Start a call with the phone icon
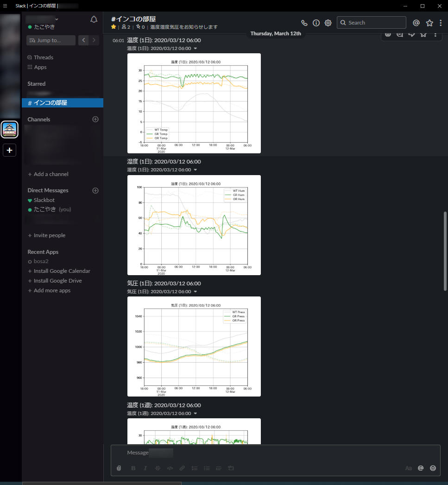The image size is (448, 485). pyautogui.click(x=304, y=23)
